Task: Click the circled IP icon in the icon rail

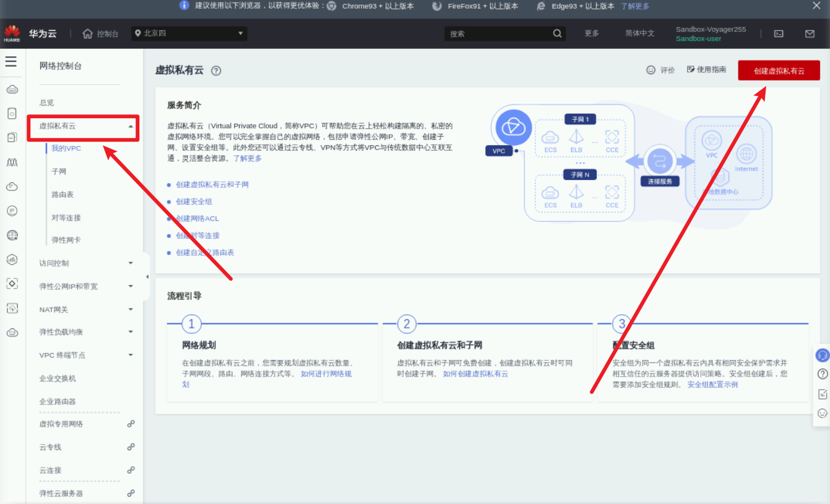Action: [12, 211]
